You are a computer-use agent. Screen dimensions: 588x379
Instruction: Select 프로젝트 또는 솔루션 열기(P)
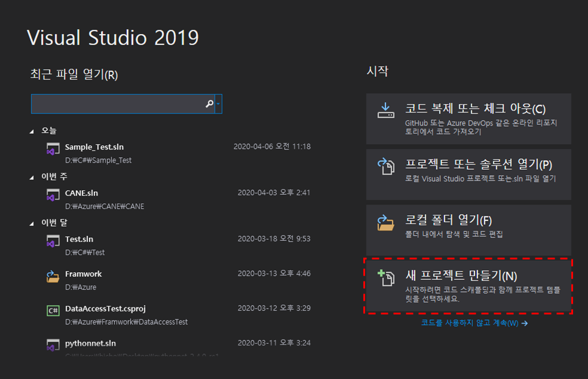pyautogui.click(x=468, y=175)
